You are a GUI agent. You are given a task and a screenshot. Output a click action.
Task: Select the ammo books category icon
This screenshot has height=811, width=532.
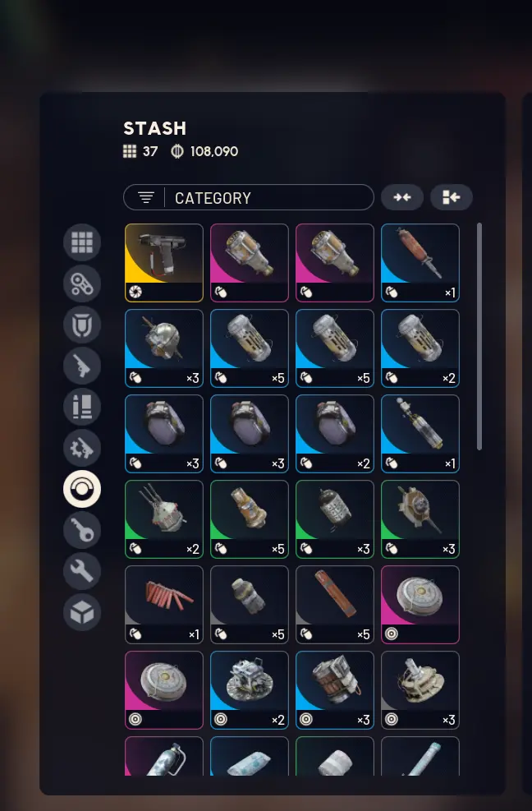[x=82, y=407]
